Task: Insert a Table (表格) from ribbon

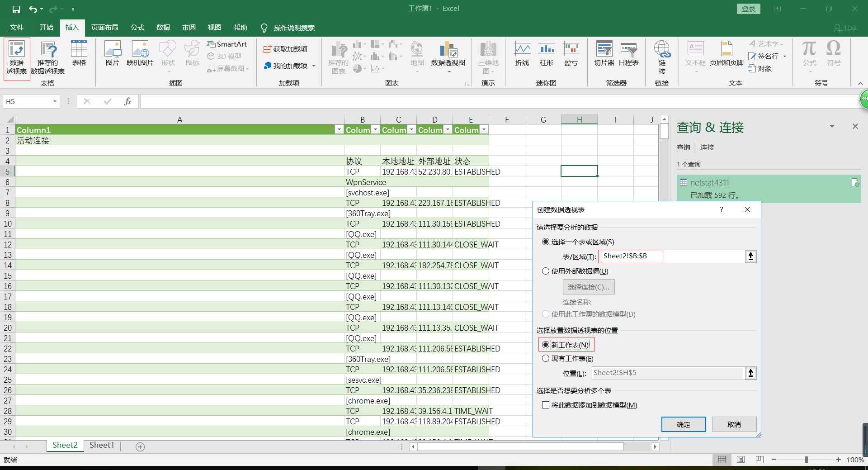Action: (79, 54)
